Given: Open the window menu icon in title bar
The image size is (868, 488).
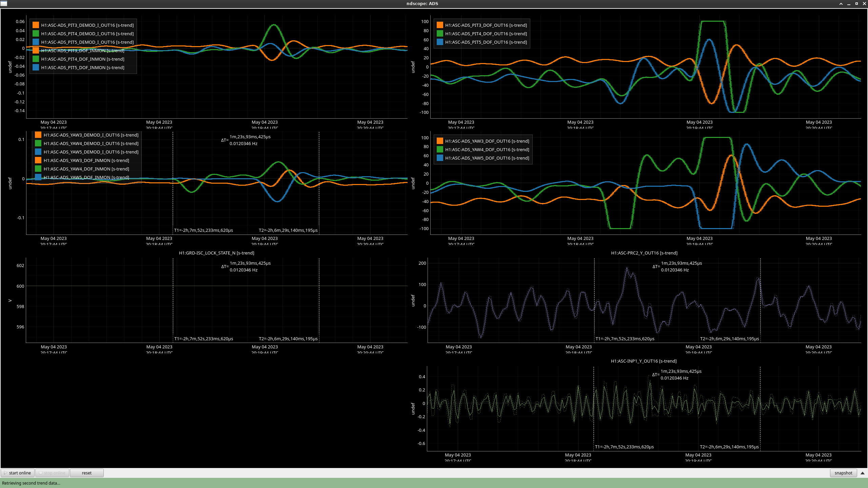Looking at the screenshot, I should (4, 3).
